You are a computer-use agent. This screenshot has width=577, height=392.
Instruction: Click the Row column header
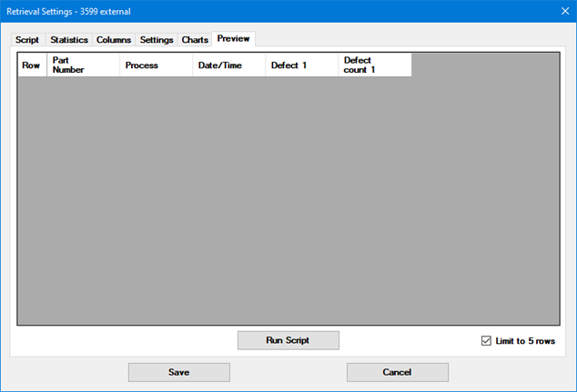point(32,65)
